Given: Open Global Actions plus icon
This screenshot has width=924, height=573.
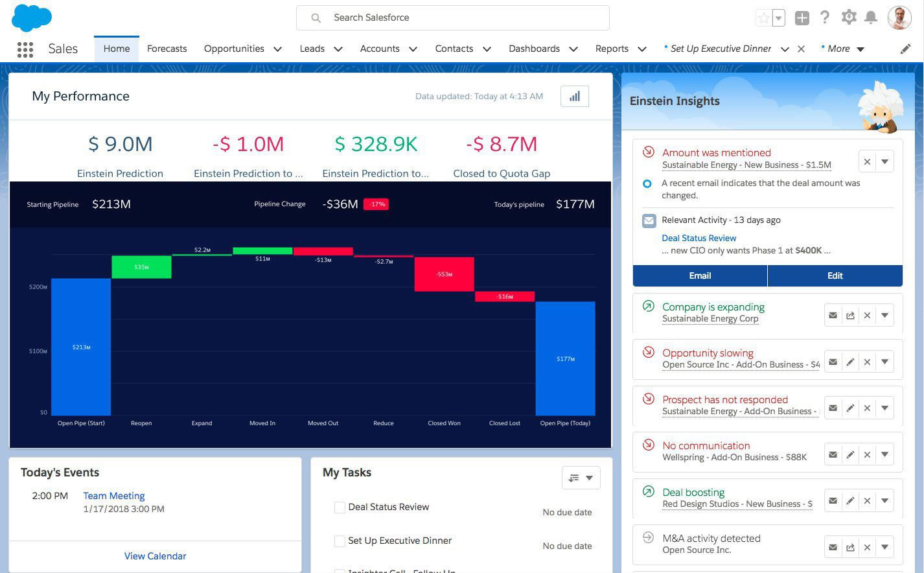Looking at the screenshot, I should (802, 18).
